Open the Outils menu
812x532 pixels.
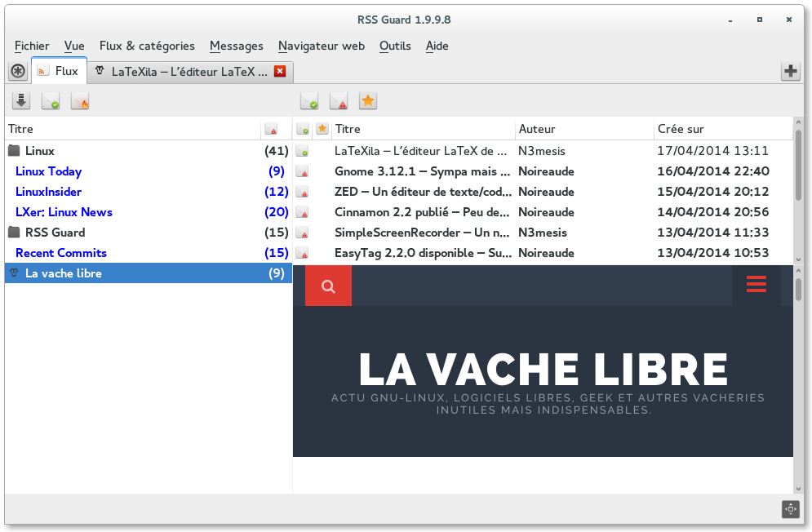pyautogui.click(x=395, y=46)
